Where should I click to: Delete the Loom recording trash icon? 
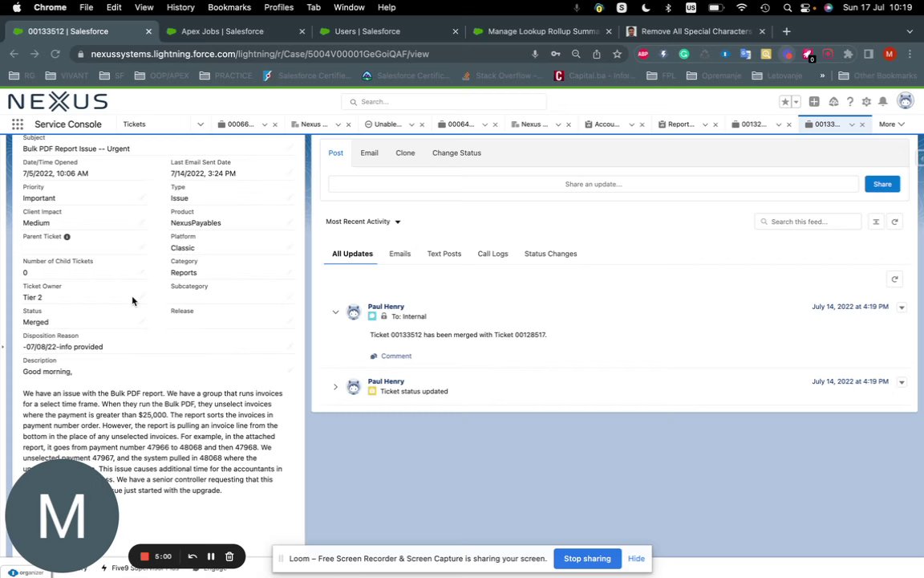229,556
